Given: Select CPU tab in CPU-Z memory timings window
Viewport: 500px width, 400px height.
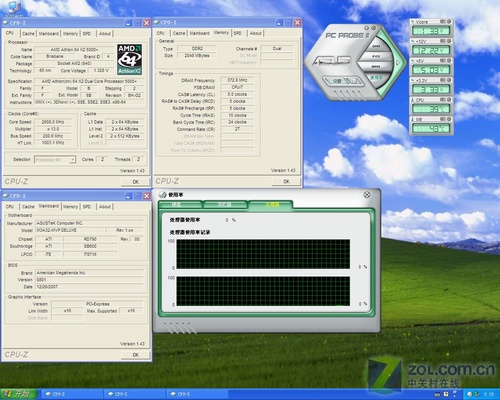Looking at the screenshot, I should click(x=161, y=33).
